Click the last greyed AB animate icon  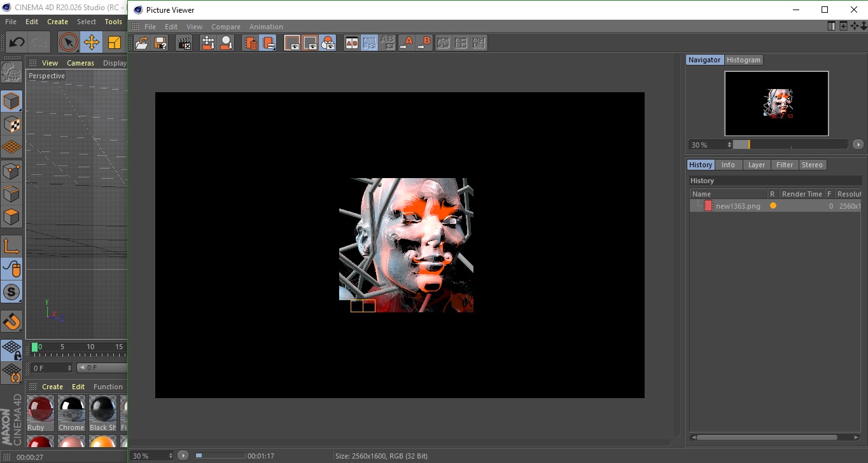[x=479, y=43]
